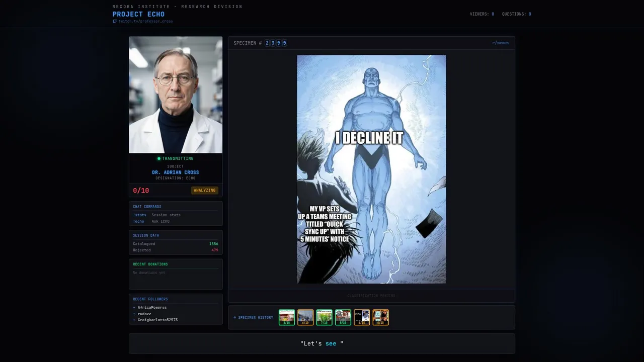Click the ANALYZING status badge
The width and height of the screenshot is (644, 362).
205,191
